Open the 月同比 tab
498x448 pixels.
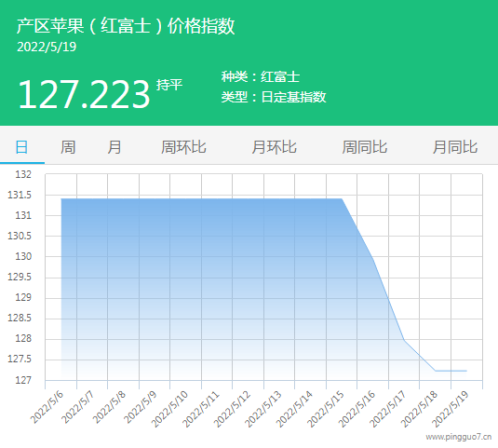455,147
